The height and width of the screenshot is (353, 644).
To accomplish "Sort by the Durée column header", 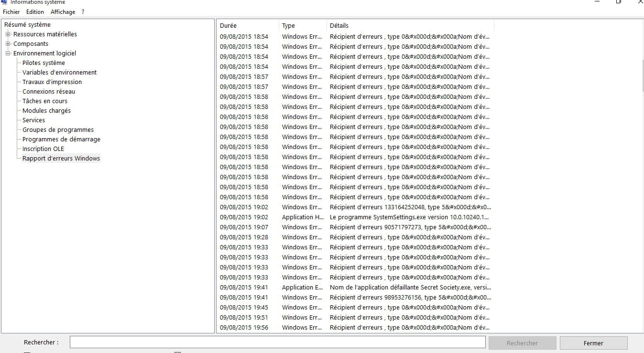I will [x=247, y=26].
